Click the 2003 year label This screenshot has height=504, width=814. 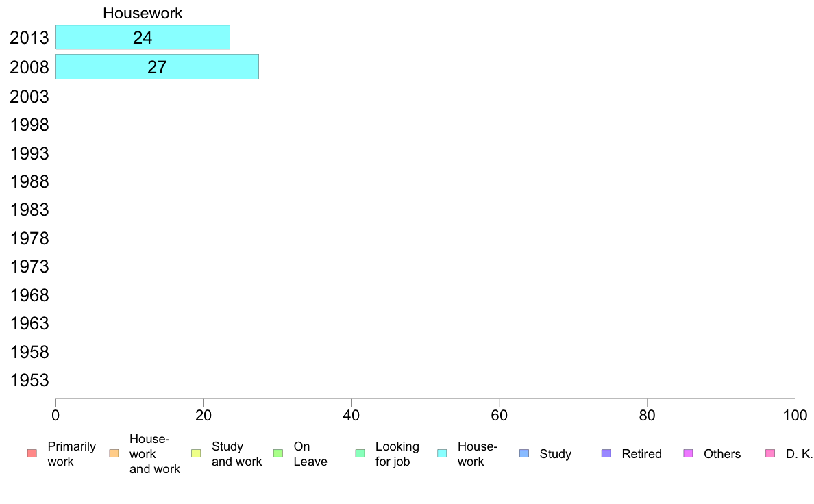coord(29,97)
